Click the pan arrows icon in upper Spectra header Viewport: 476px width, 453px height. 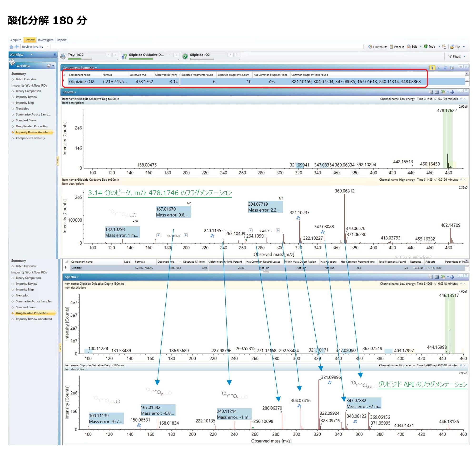tap(452, 92)
